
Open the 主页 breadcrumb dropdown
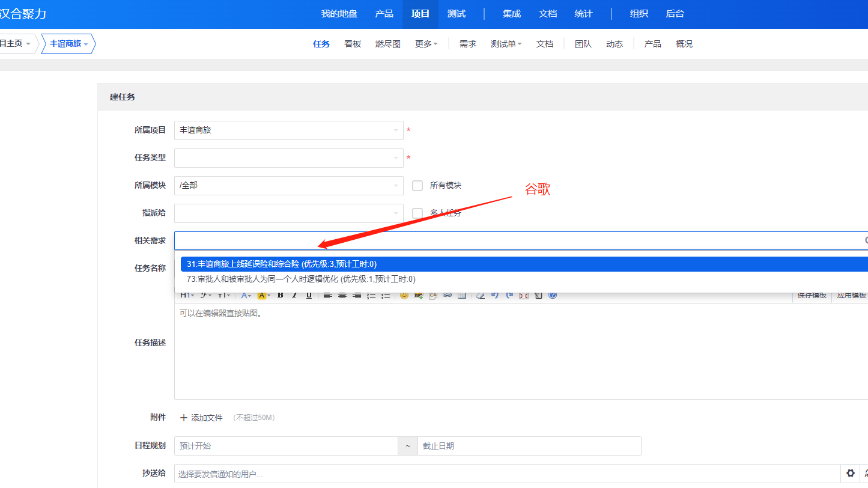point(16,44)
